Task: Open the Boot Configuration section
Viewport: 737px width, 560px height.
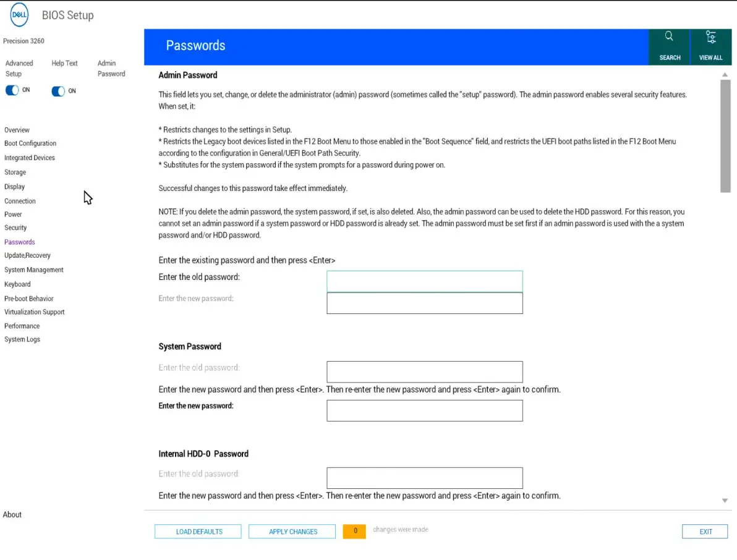Action: [30, 143]
